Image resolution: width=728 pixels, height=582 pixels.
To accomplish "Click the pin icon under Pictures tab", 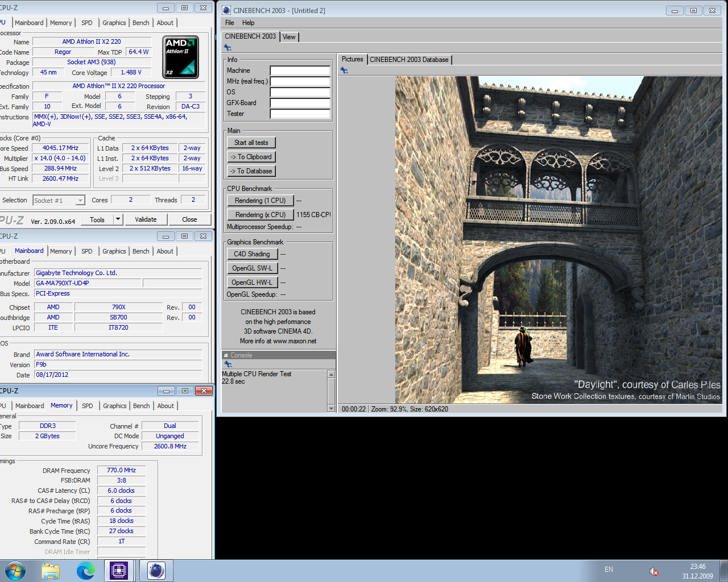I will click(344, 70).
